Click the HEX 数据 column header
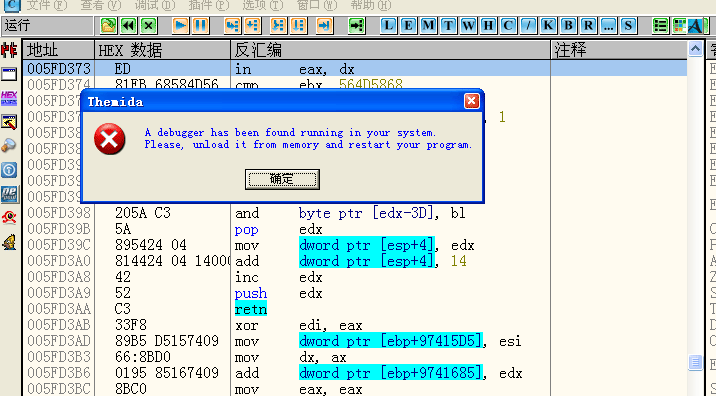Image resolution: width=716 pixels, height=396 pixels. point(163,50)
